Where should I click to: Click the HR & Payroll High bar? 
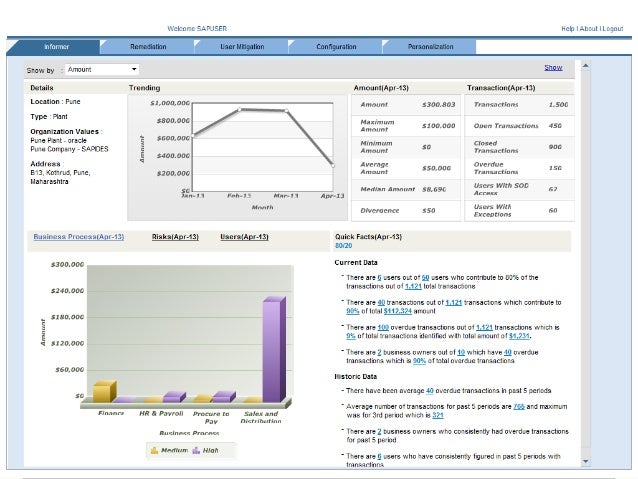[174, 397]
